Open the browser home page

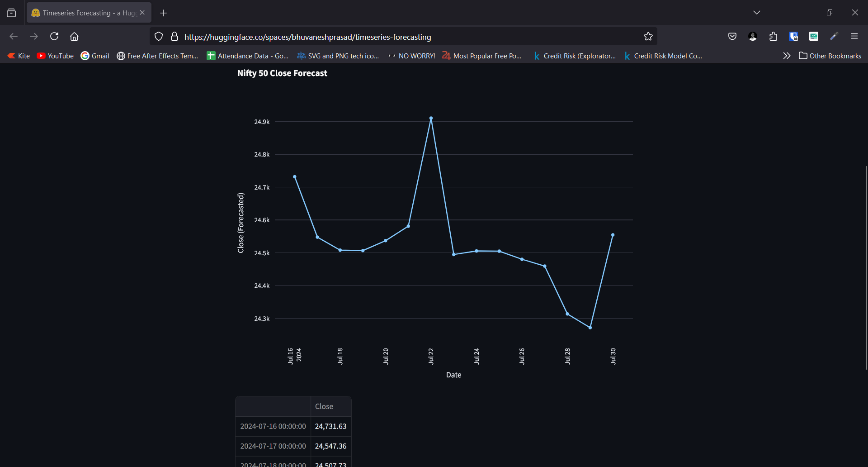pos(74,37)
